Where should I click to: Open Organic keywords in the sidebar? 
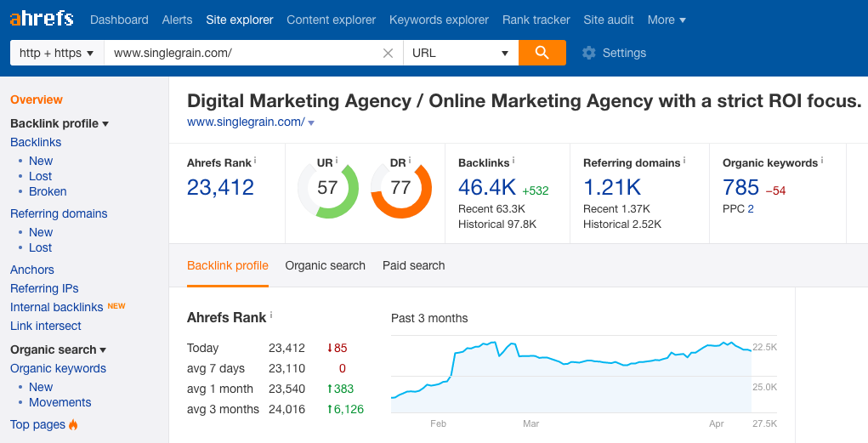click(x=58, y=369)
